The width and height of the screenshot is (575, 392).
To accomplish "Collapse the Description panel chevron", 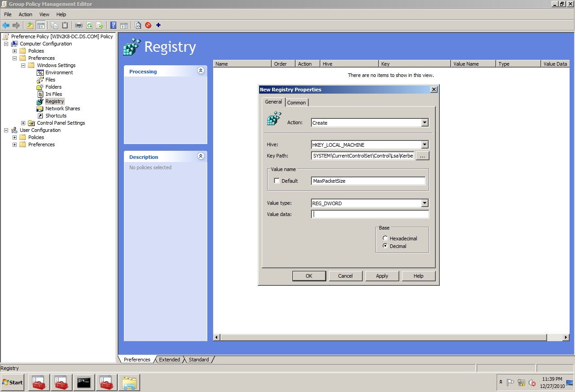I will tap(201, 156).
